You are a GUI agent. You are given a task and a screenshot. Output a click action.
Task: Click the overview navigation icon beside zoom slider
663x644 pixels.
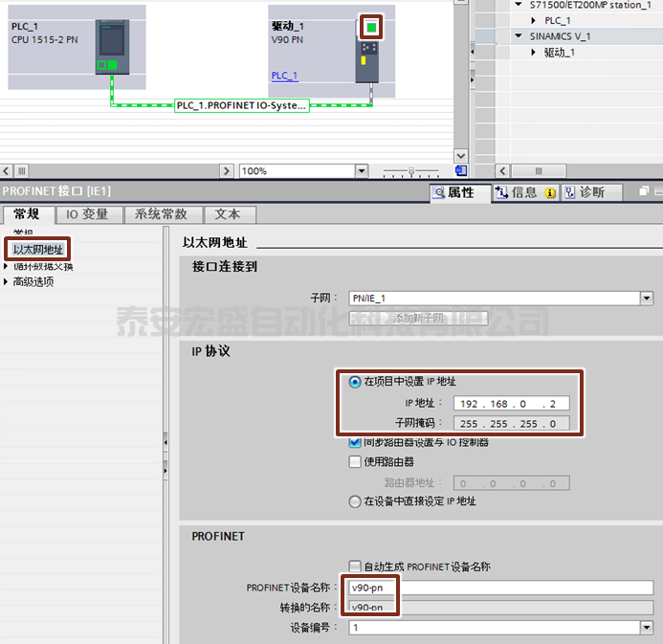point(461,171)
